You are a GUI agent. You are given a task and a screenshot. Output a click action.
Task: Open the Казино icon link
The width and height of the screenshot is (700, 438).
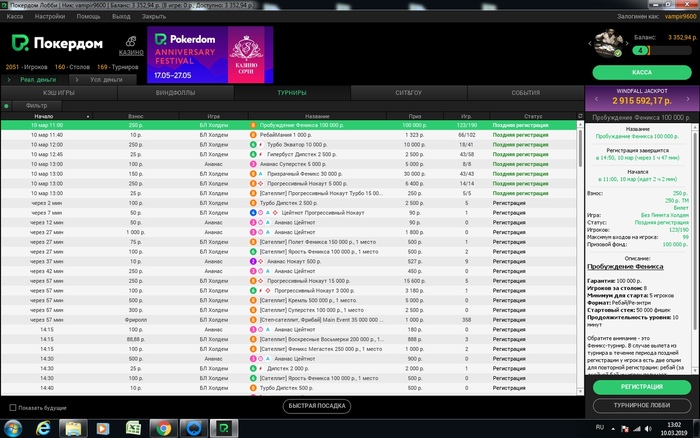(x=131, y=46)
